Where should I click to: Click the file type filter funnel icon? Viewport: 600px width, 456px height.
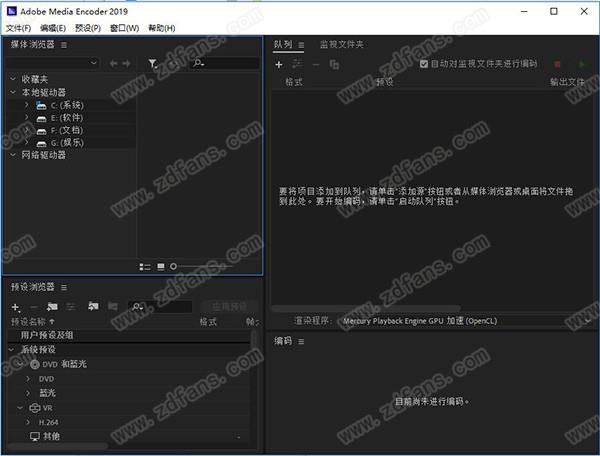click(153, 64)
